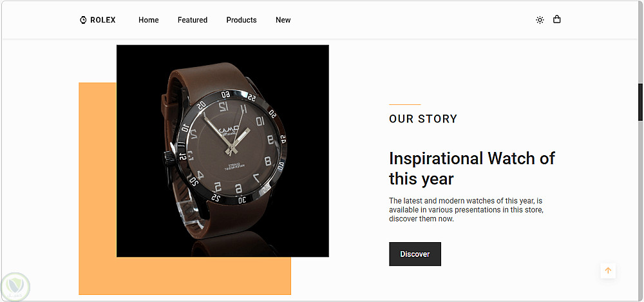Click the Discover button

(x=415, y=254)
